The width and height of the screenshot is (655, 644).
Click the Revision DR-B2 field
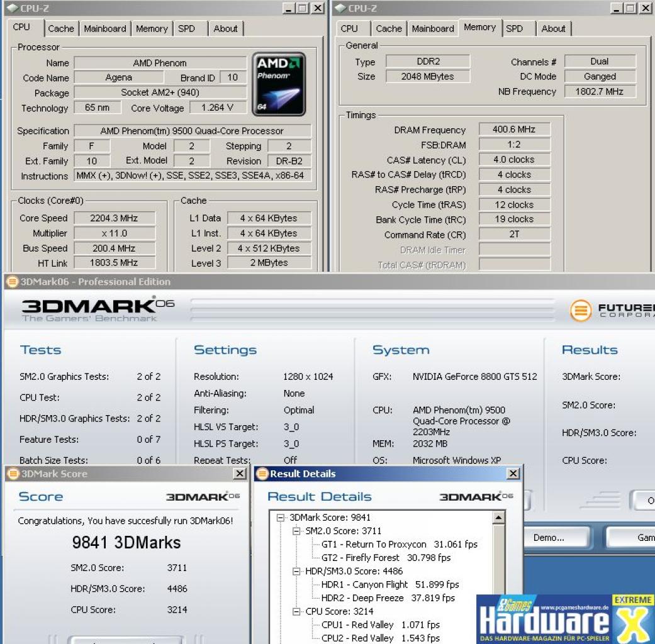pos(289,161)
